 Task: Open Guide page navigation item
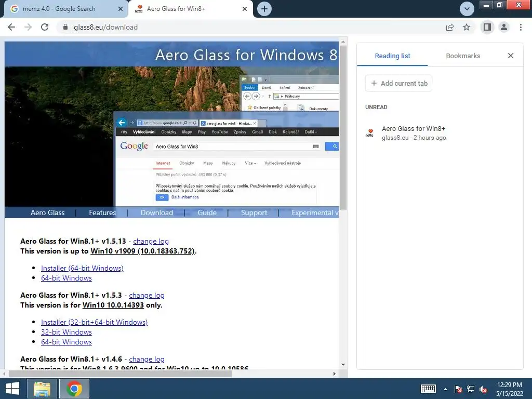(207, 212)
